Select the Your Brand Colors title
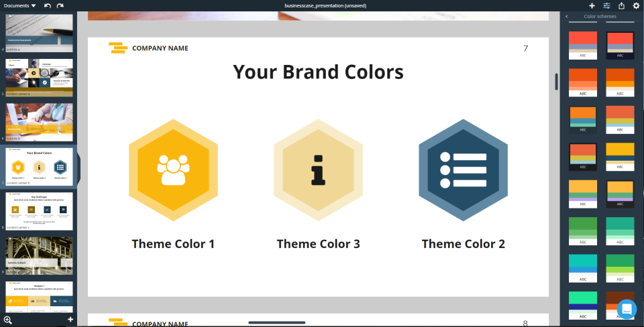Screen dimensions: 644x327 click(x=318, y=72)
